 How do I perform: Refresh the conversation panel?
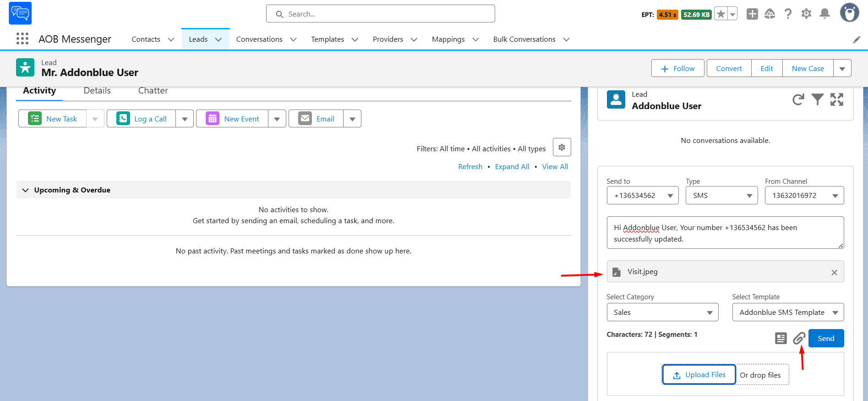(798, 99)
